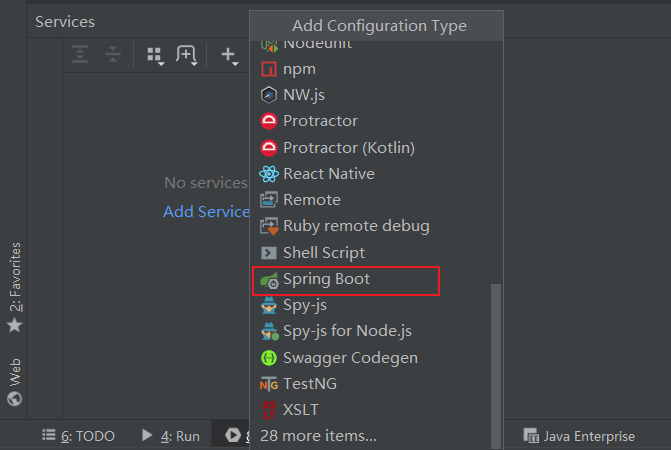Click the Remote configuration icon
The image size is (671, 450).
pyautogui.click(x=269, y=200)
